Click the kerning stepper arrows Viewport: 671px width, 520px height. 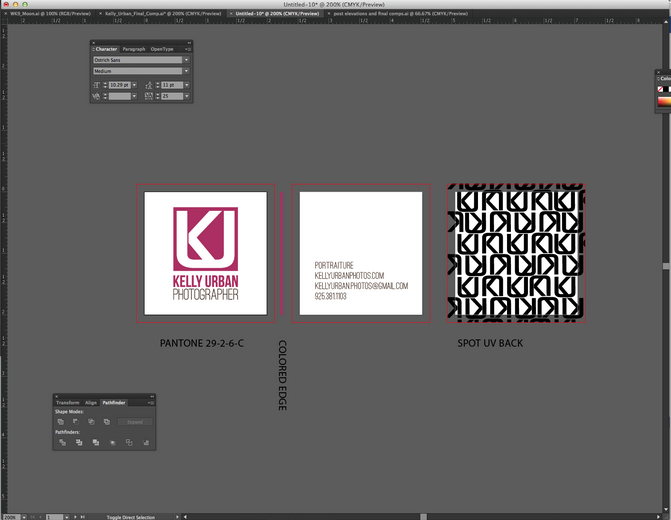click(x=105, y=96)
